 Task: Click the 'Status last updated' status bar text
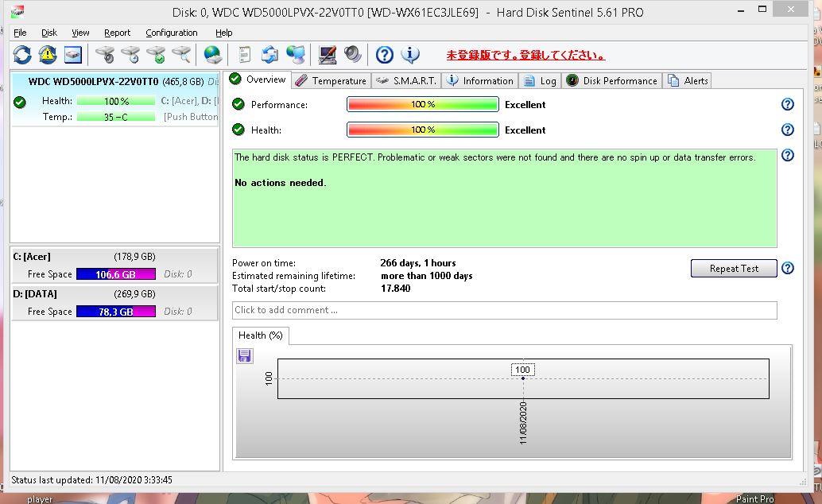(x=91, y=480)
